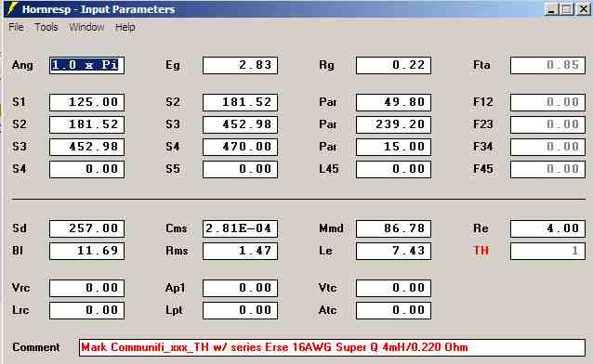Click the greyed F12 field
Image resolution: width=593 pixels, height=364 pixels.
click(x=547, y=102)
